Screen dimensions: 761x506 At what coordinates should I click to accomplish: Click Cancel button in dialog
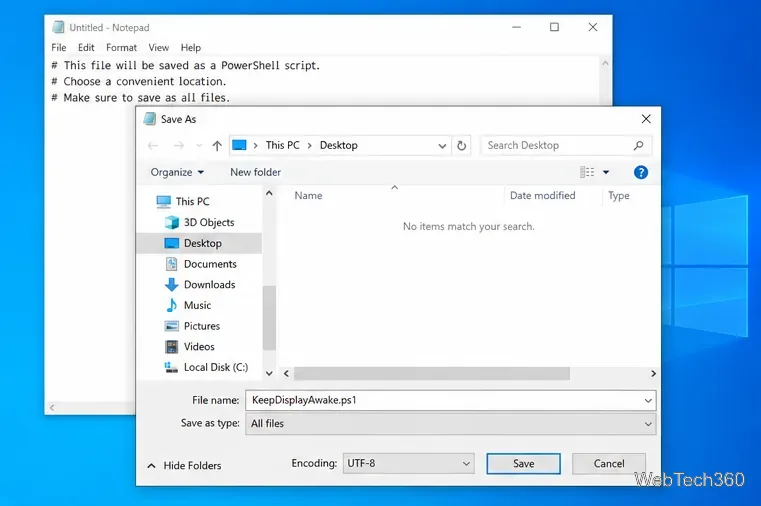click(609, 464)
